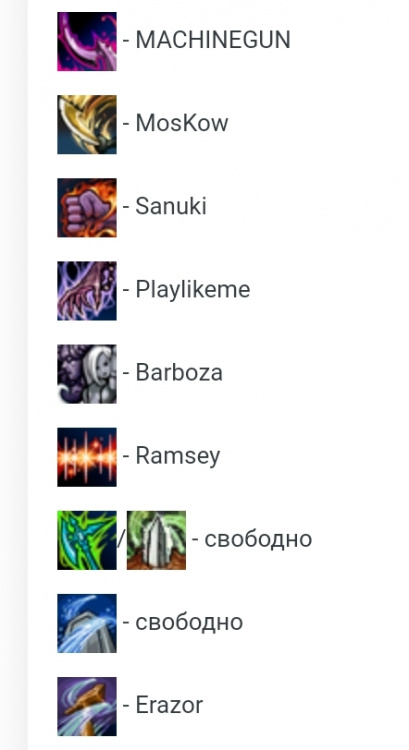
Task: Select the red soundwave icon beside Ramsey
Action: tap(87, 457)
